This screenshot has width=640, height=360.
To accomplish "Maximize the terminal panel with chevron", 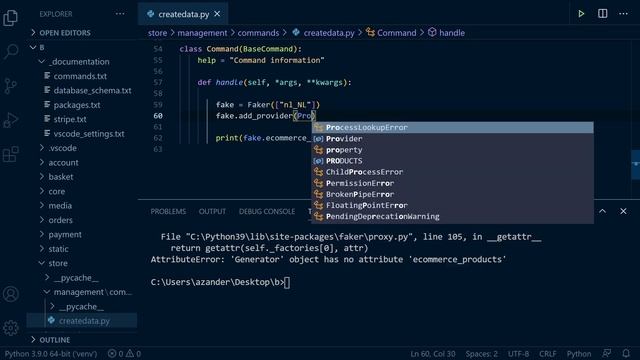I will pos(602,211).
